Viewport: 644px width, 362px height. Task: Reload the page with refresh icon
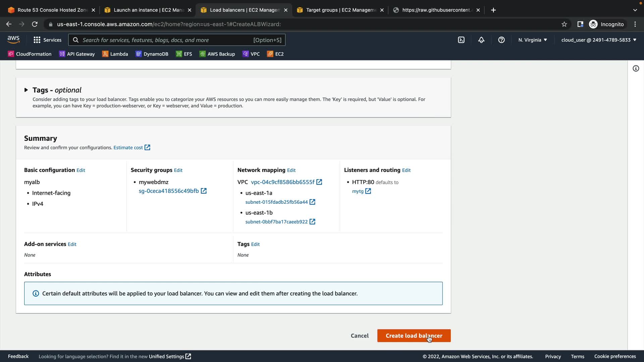(x=35, y=24)
